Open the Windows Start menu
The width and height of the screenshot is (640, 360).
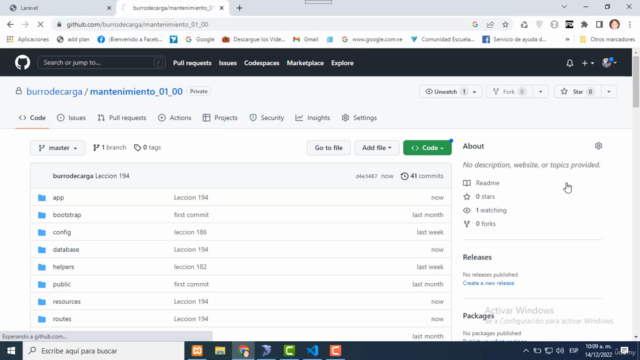pos(11,351)
